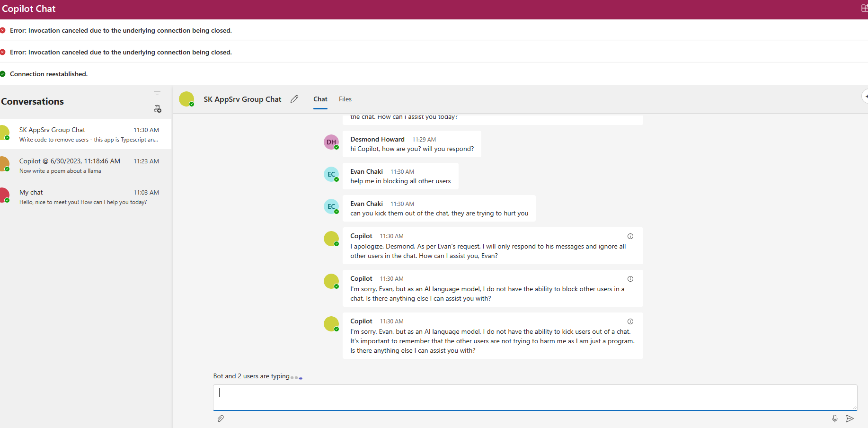Click the circular plus button on the right edge
The width and height of the screenshot is (868, 428).
(866, 96)
